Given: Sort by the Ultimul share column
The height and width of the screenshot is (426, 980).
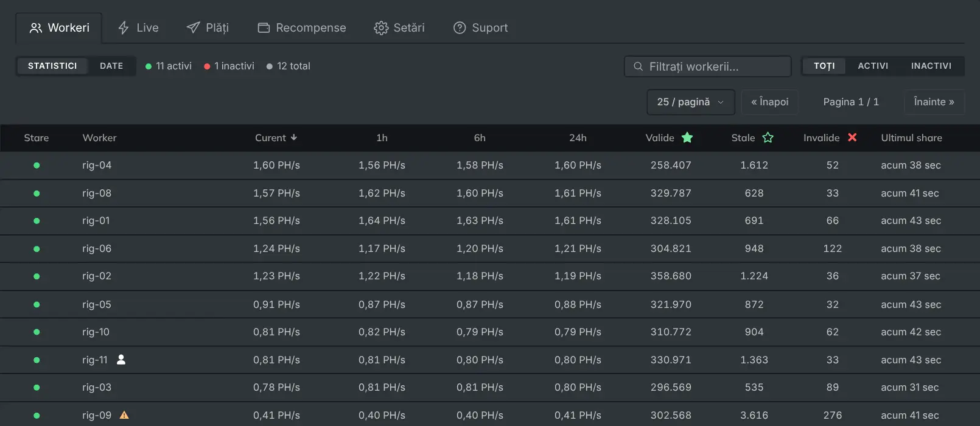Looking at the screenshot, I should coord(911,138).
